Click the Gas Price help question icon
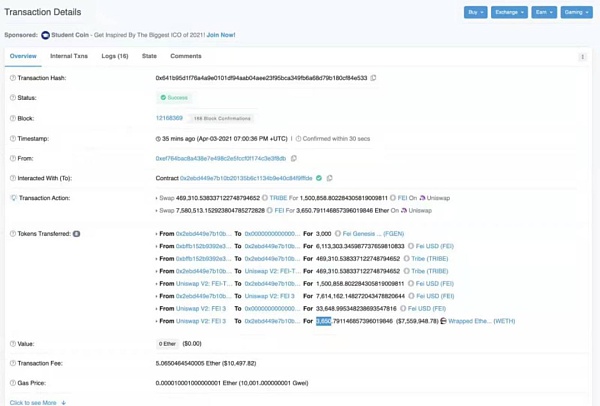The image size is (600, 406). tap(13, 383)
